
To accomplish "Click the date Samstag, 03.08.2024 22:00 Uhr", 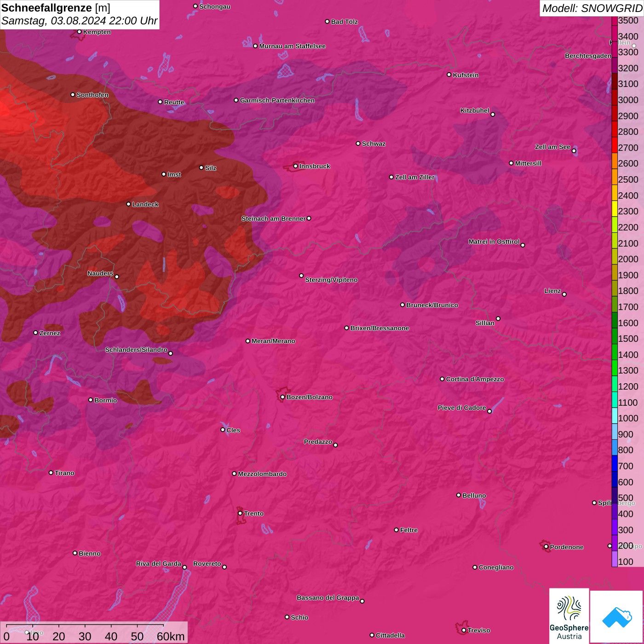I will (x=79, y=21).
